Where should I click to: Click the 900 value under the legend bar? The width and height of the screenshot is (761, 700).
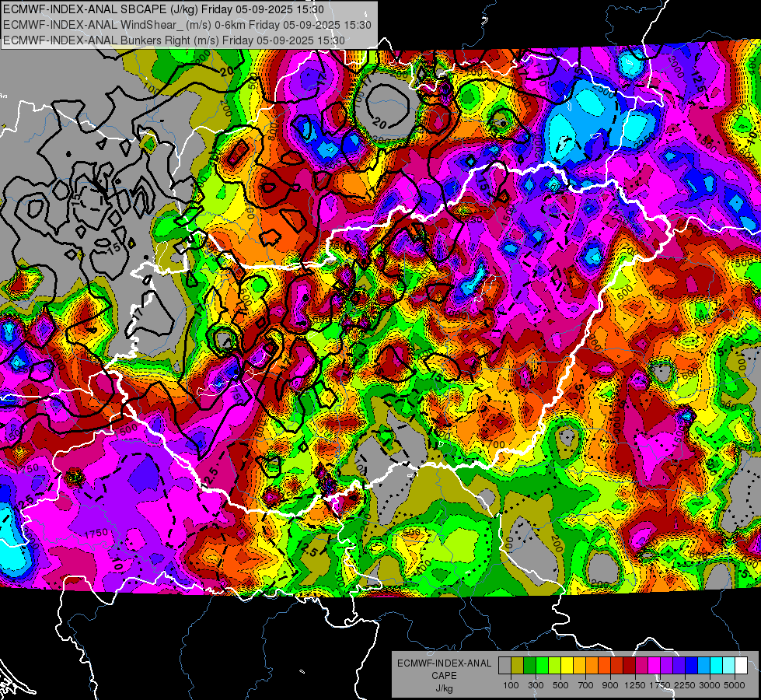coord(610,685)
